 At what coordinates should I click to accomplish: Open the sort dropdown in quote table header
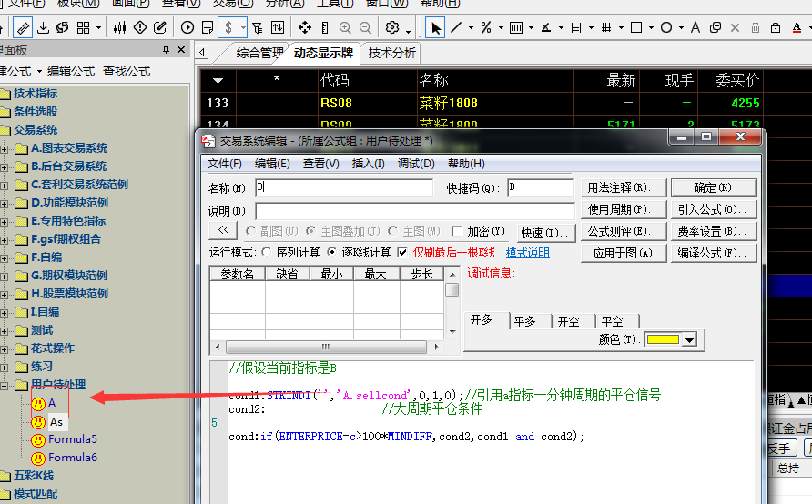pos(218,81)
